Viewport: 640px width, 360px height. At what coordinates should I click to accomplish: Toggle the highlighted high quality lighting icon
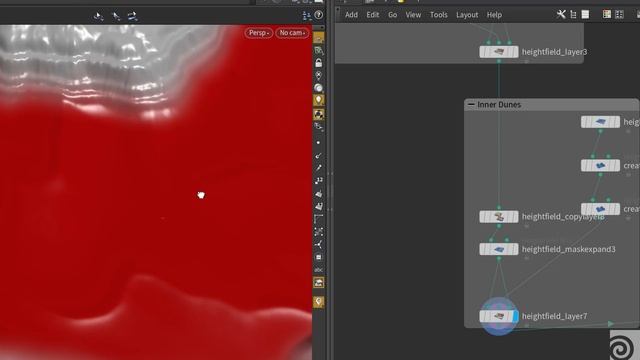[x=318, y=114]
